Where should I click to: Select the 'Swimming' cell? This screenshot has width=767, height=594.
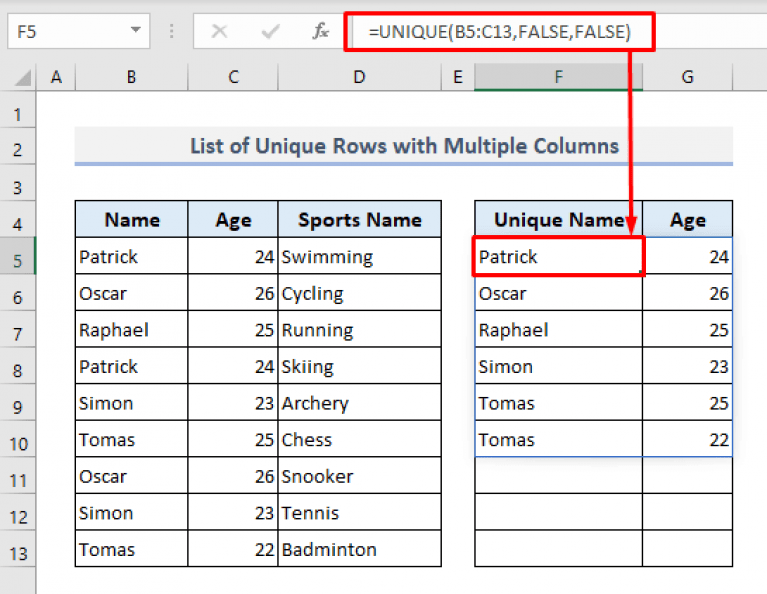point(360,256)
